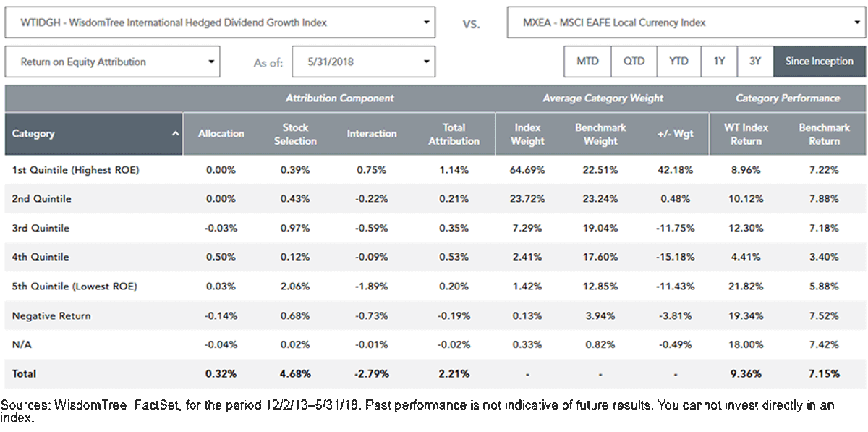This screenshot has height=432, width=868.
Task: Click the 10.12% WT Index Return cell
Action: tap(746, 199)
